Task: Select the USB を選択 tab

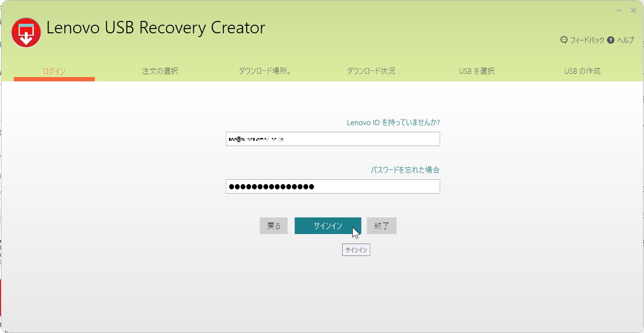Action: pos(476,71)
